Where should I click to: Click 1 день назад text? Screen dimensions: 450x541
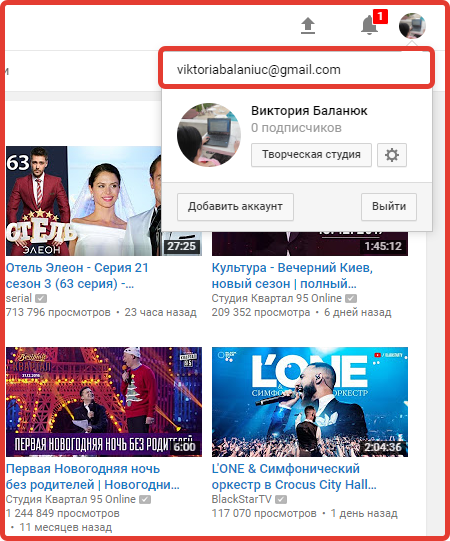364,513
